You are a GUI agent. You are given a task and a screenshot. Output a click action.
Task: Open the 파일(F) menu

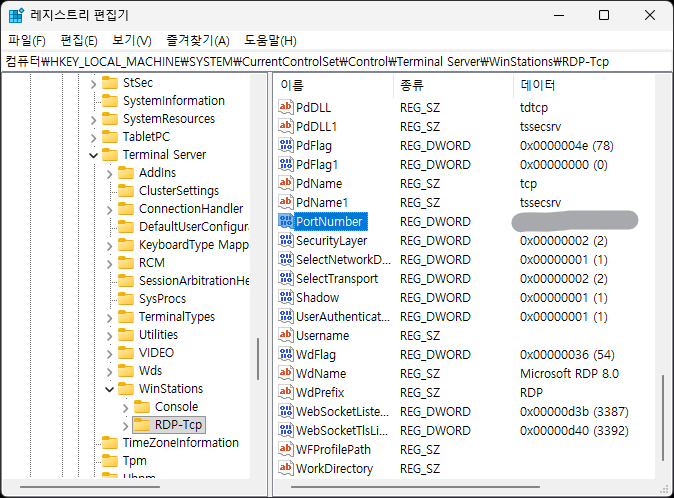click(27, 41)
